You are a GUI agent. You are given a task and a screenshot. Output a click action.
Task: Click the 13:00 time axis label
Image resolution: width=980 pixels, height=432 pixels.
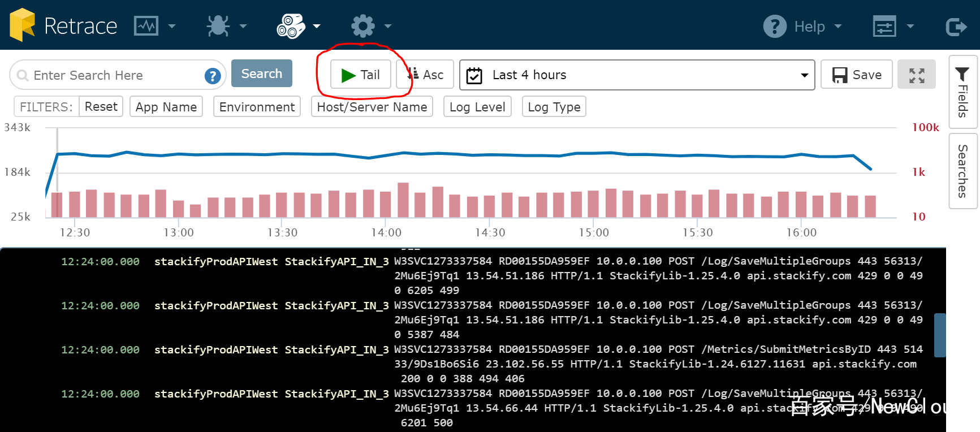[x=179, y=232]
